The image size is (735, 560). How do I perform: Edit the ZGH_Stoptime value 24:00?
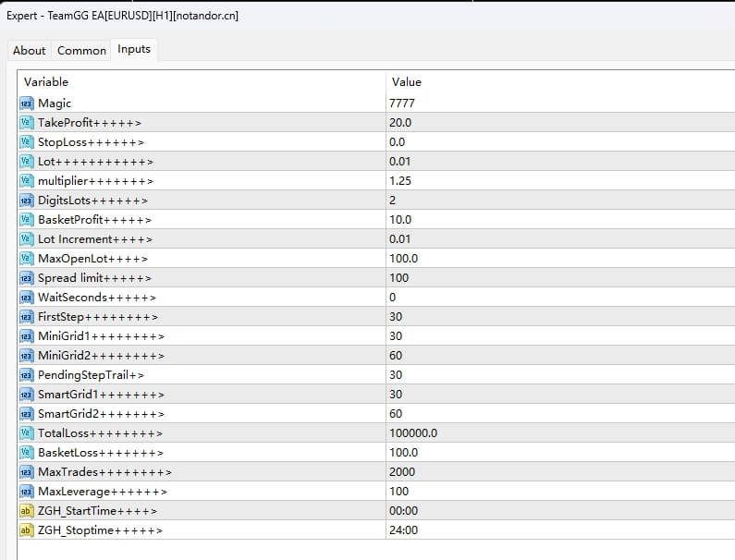(404, 530)
